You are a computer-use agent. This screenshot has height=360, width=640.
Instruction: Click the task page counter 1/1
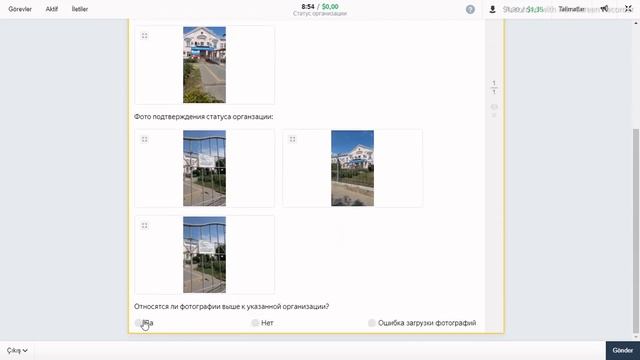(494, 87)
